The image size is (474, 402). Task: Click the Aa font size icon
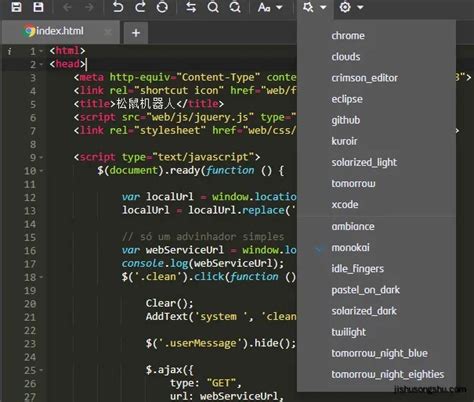pyautogui.click(x=264, y=7)
